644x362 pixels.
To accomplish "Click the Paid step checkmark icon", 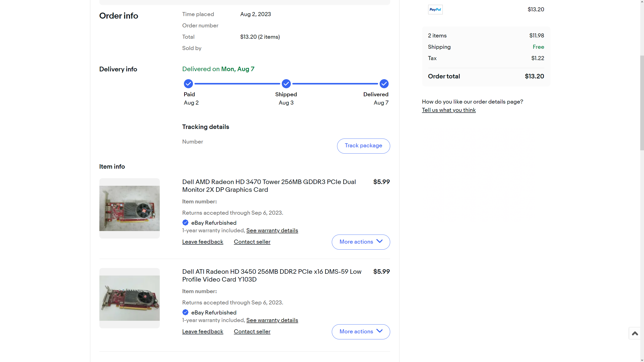I will click(188, 84).
